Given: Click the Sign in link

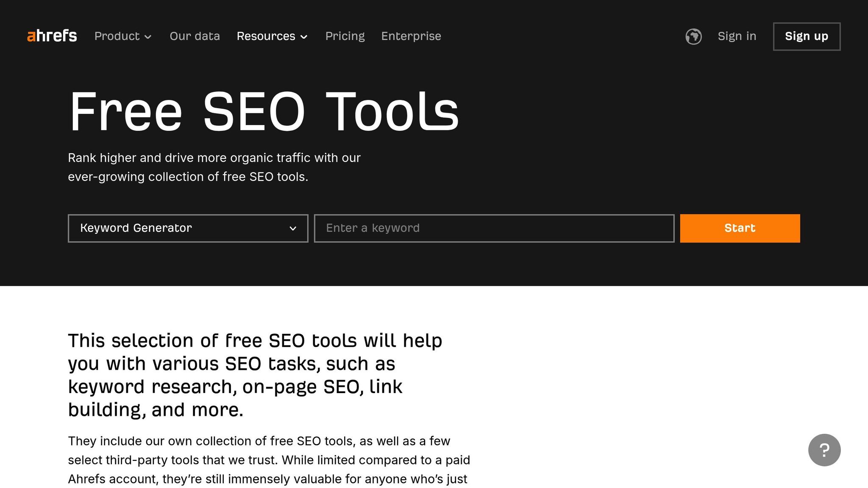Looking at the screenshot, I should click(x=737, y=36).
